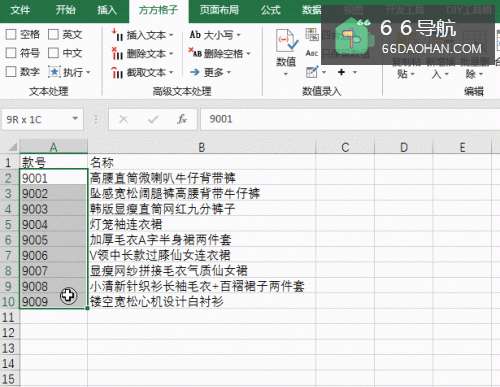Tick the 英文 checkbox
500x387 pixels.
(53, 34)
